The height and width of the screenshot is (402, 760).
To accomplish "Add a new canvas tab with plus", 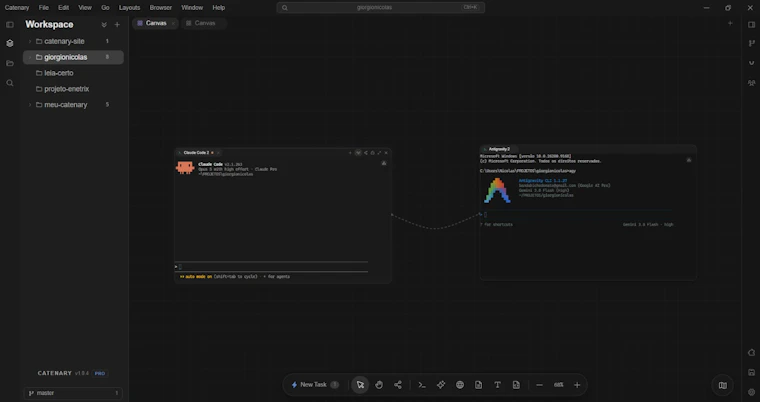I will [730, 23].
